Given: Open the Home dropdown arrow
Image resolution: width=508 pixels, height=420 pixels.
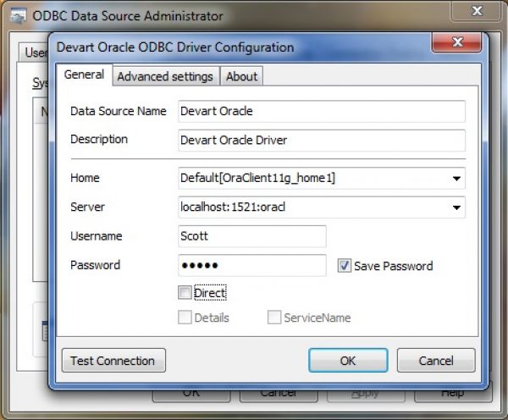Looking at the screenshot, I should tap(456, 178).
